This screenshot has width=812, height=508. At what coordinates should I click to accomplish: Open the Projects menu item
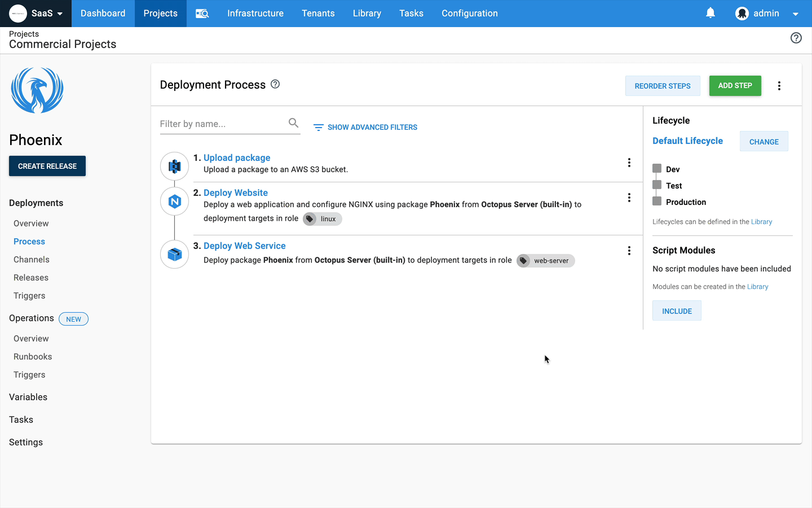[x=161, y=14]
